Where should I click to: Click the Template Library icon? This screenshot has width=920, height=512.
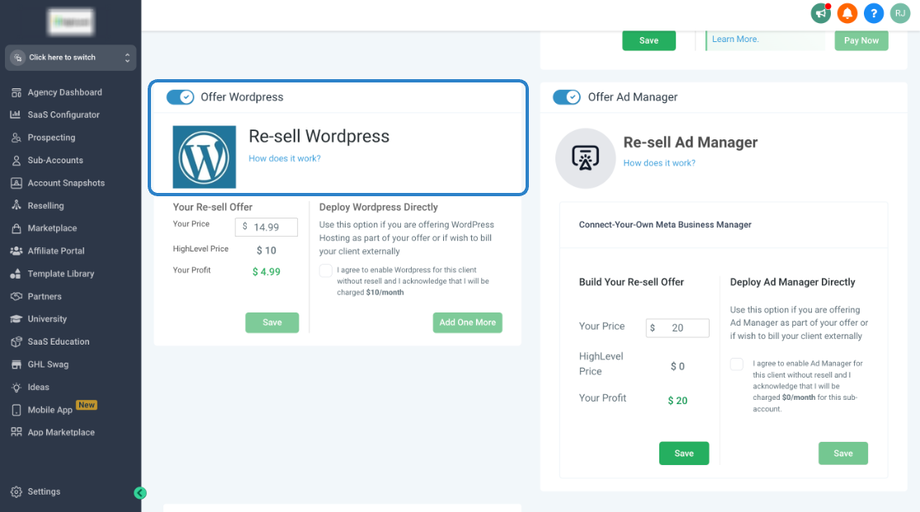click(16, 273)
